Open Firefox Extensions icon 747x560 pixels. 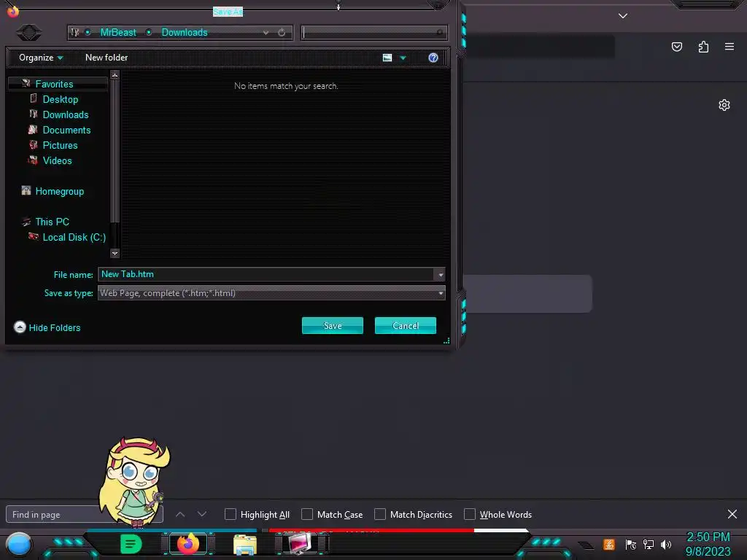point(703,47)
